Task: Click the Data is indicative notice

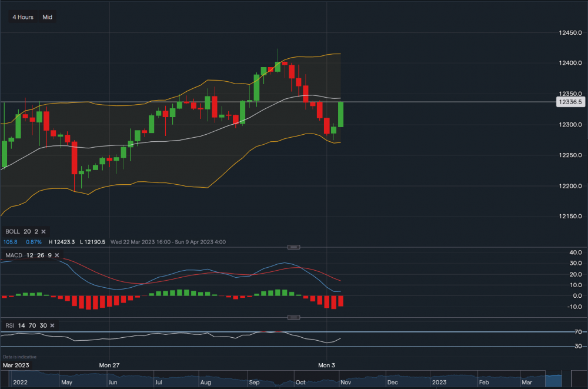Action: 19,357
